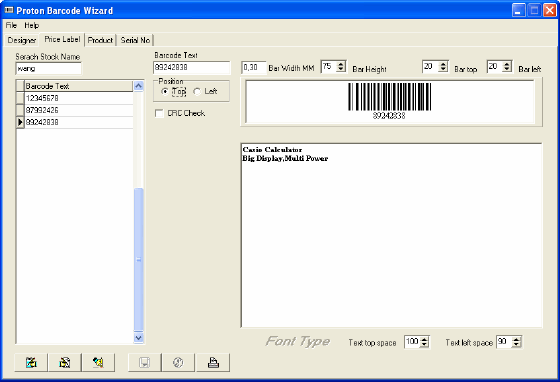The image size is (560, 382).
Task: Click the grayed-out circular cancel button
Action: (x=178, y=362)
